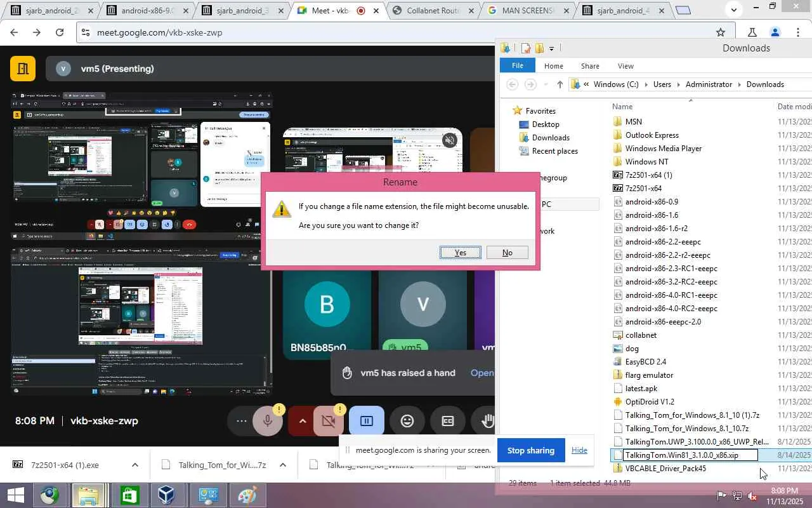
Task: Select the dog image file icon
Action: pyautogui.click(x=618, y=349)
